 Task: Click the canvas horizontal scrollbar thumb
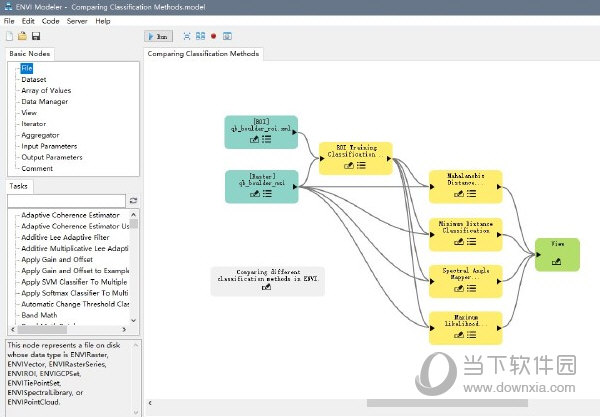(x=447, y=403)
